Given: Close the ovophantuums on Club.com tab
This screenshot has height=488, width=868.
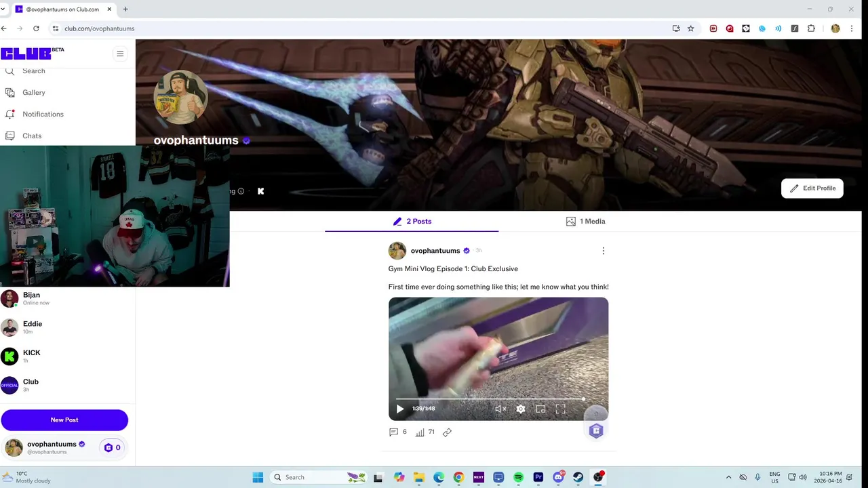Looking at the screenshot, I should [x=109, y=9].
